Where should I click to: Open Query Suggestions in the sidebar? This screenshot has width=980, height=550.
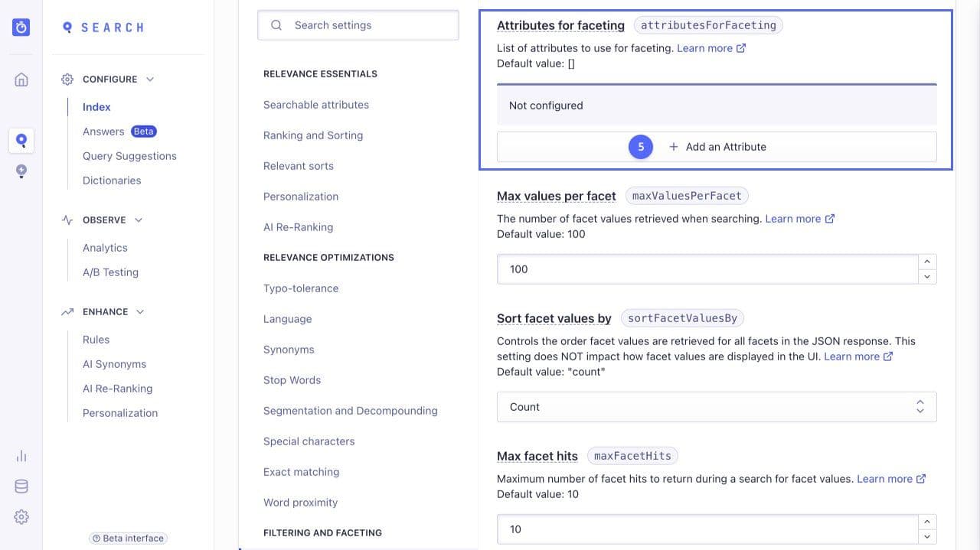[129, 156]
